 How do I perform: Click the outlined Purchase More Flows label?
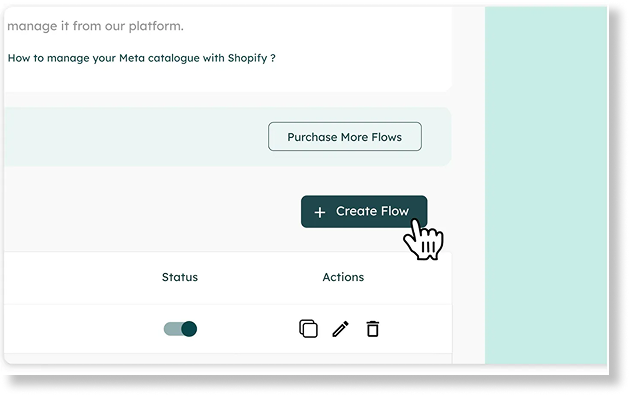(344, 137)
